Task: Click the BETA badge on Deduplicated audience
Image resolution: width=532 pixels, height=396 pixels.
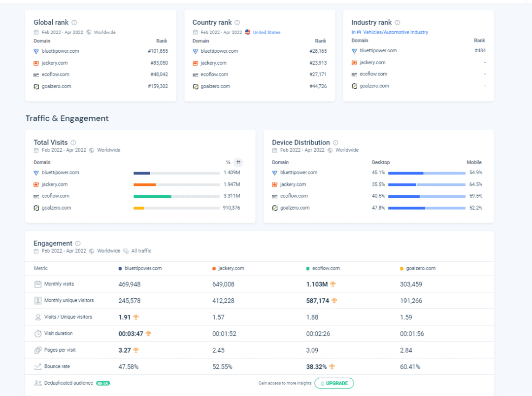Action: pyautogui.click(x=103, y=383)
